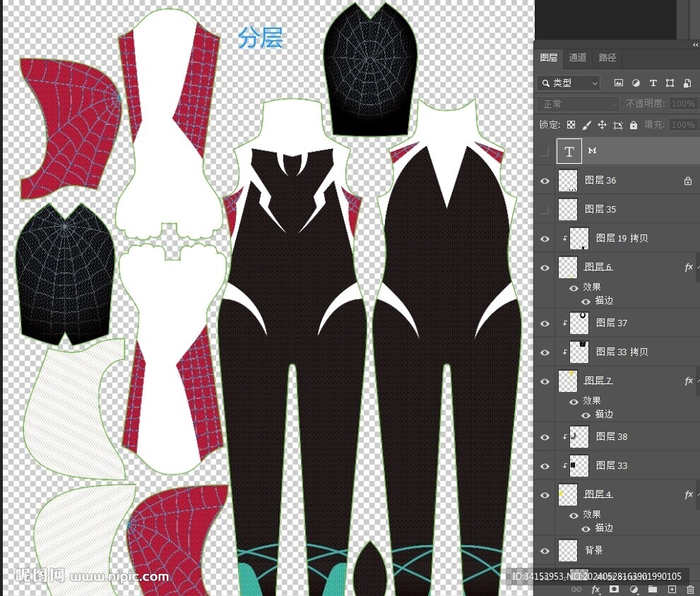Hide 描边 stroke effect of 图层 6
Image resolution: width=700 pixels, height=596 pixels.
pyautogui.click(x=586, y=302)
